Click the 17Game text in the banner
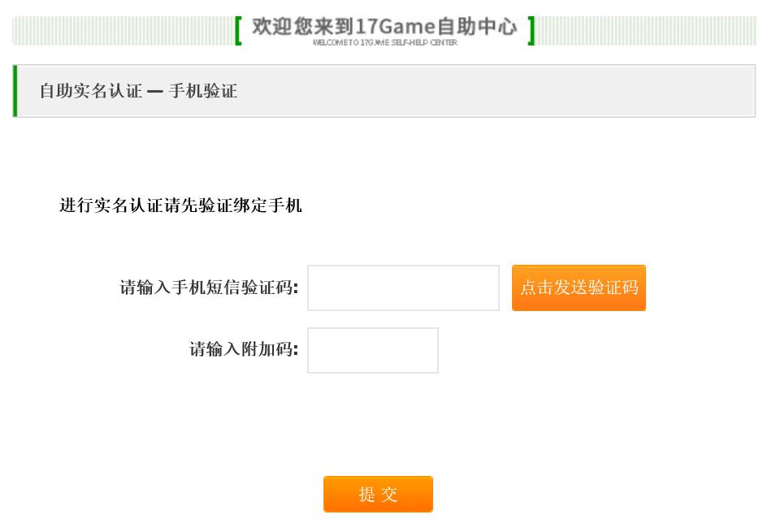Viewport: 759px width, 532px height. (x=395, y=27)
